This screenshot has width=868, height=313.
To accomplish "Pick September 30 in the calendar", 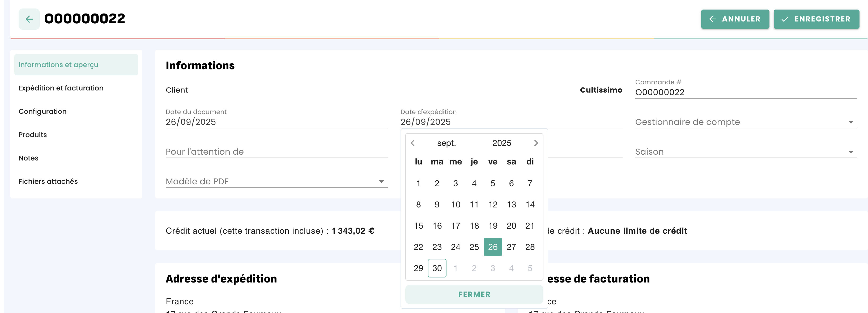I will coord(437,268).
